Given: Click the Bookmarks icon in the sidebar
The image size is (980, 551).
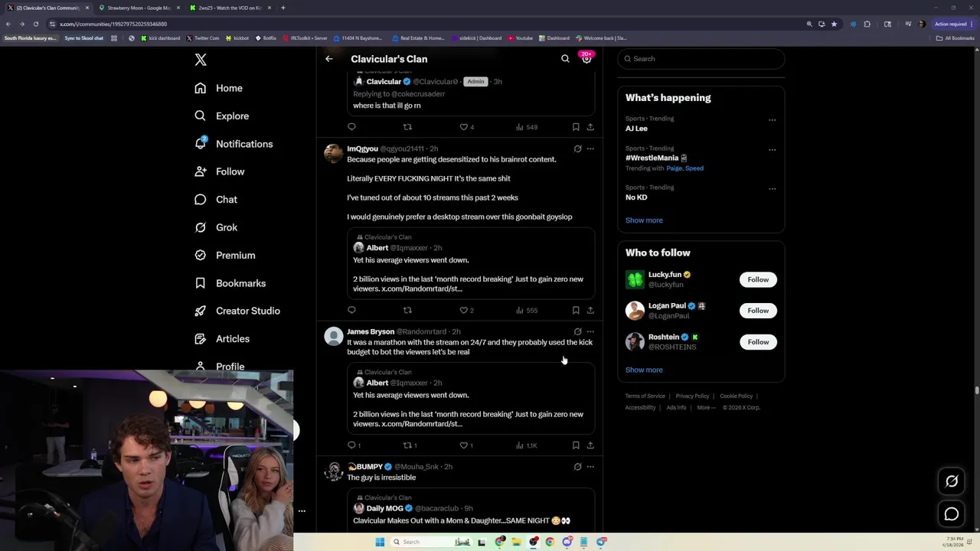Looking at the screenshot, I should point(201,283).
